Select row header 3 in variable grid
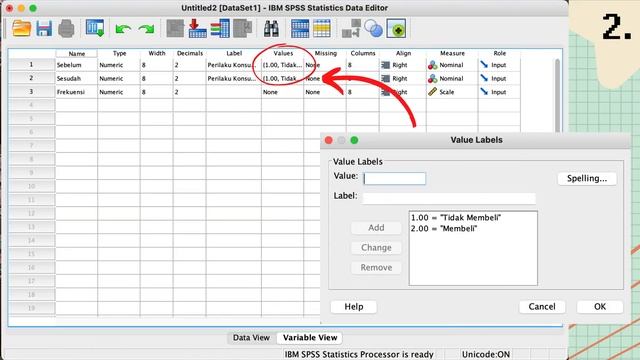 (31, 91)
